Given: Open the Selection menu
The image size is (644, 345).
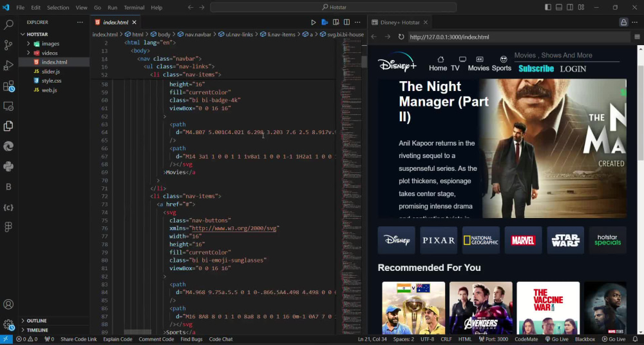Looking at the screenshot, I should [x=58, y=7].
